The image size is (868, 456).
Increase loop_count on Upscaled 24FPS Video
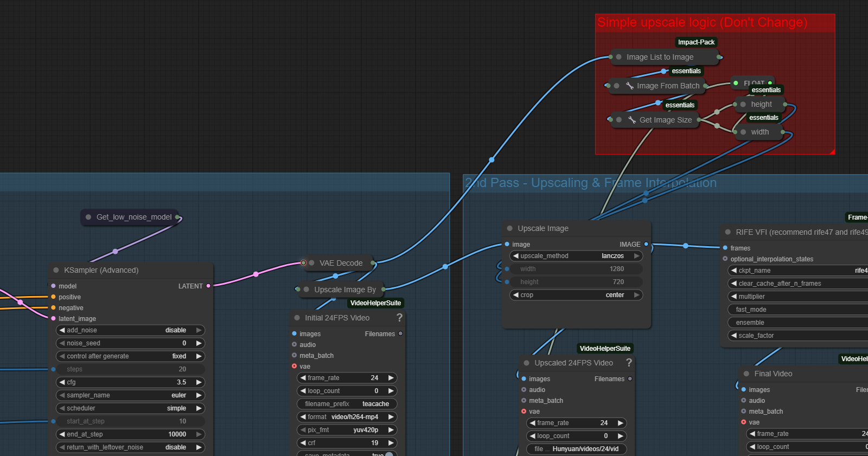click(621, 436)
